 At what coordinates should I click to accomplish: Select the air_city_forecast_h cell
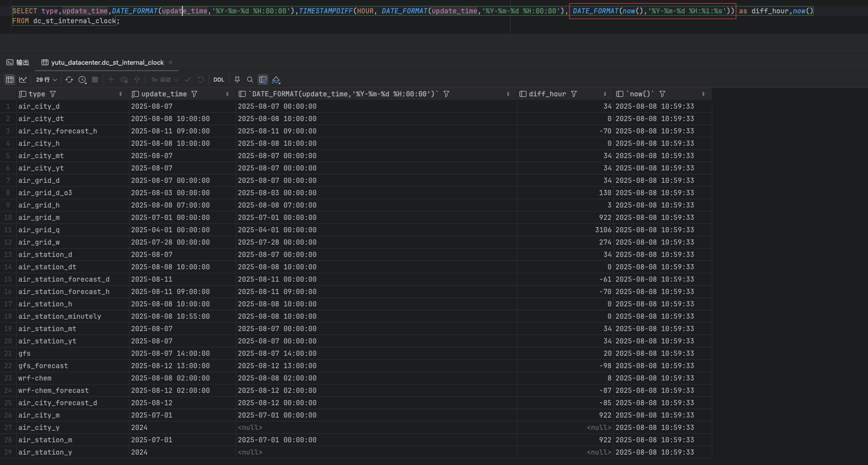tap(73, 131)
